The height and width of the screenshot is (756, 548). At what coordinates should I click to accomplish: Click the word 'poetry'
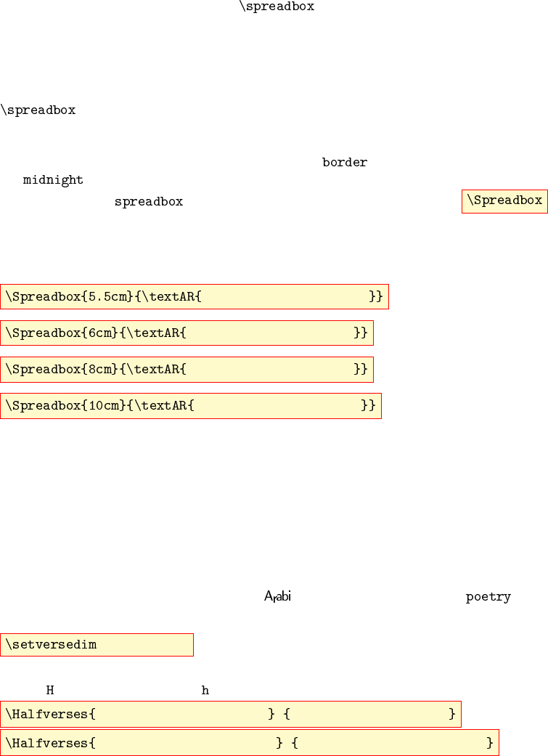488,597
